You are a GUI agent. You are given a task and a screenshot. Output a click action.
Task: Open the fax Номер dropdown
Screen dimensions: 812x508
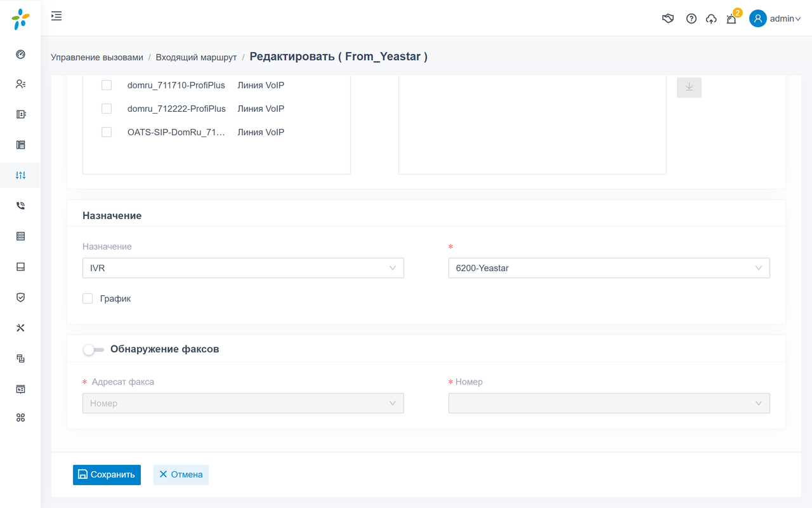pyautogui.click(x=609, y=403)
